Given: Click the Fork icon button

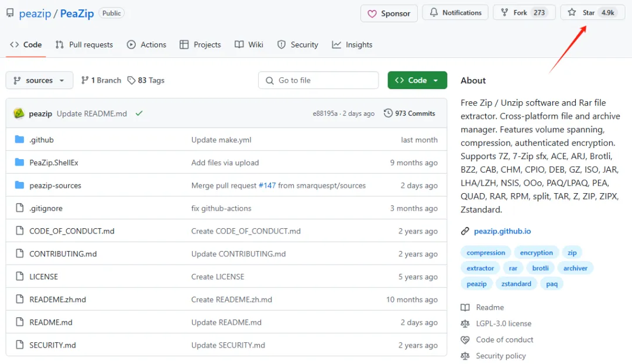Looking at the screenshot, I should (504, 12).
